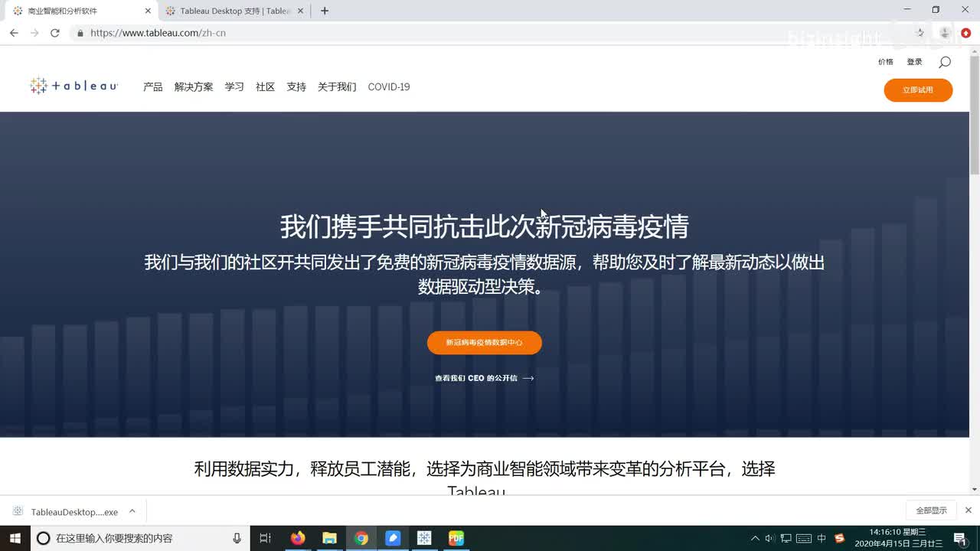Open the 社区 navigation menu
Viewport: 980px width, 551px height.
point(265,87)
